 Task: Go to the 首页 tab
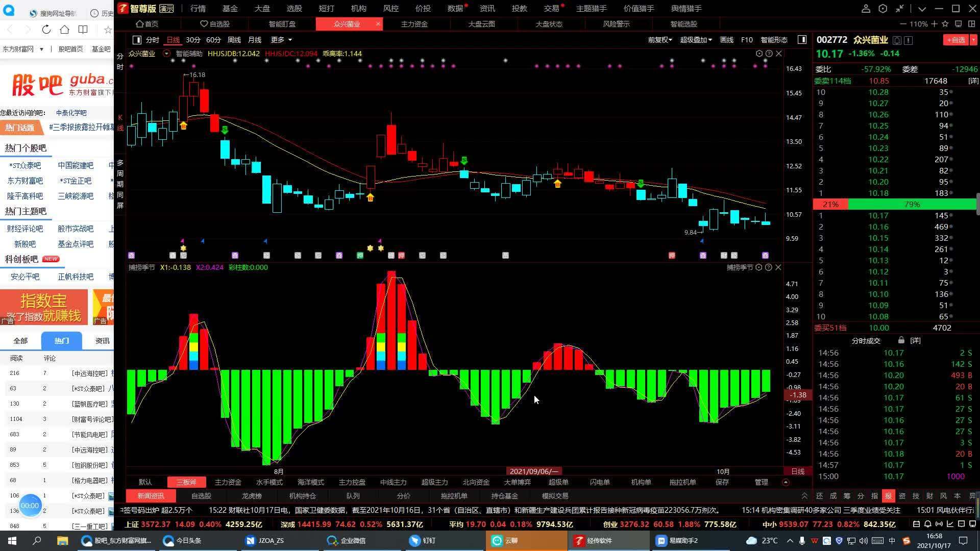point(147,24)
